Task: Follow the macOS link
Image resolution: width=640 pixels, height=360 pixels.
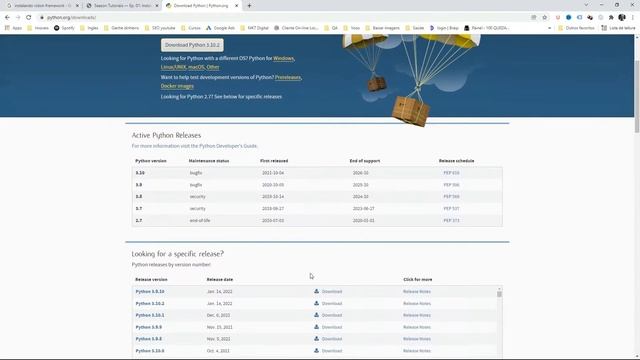Action: (196, 67)
